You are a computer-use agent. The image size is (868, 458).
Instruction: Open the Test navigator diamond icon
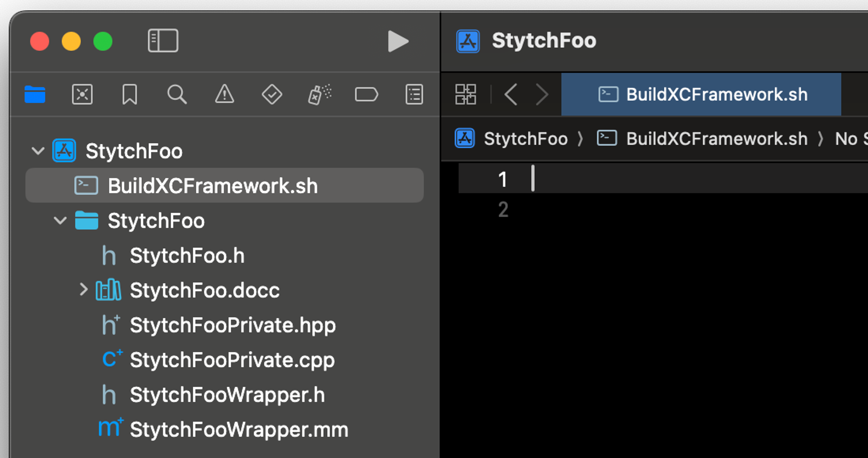pyautogui.click(x=272, y=95)
